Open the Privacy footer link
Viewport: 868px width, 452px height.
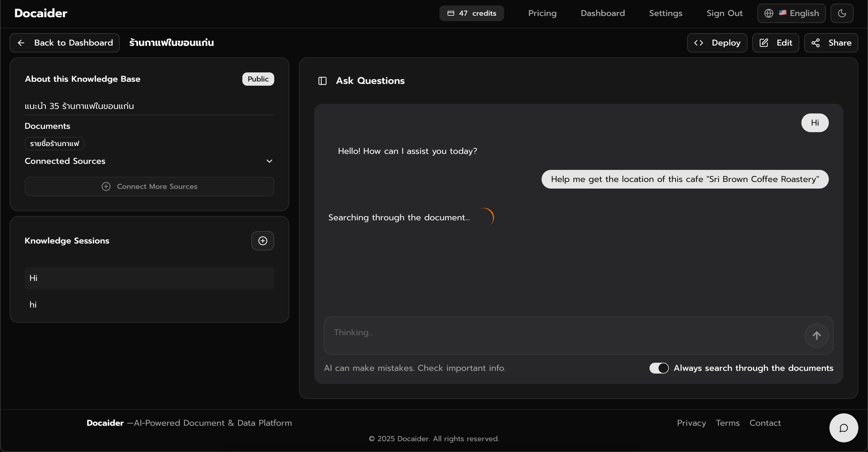click(691, 423)
